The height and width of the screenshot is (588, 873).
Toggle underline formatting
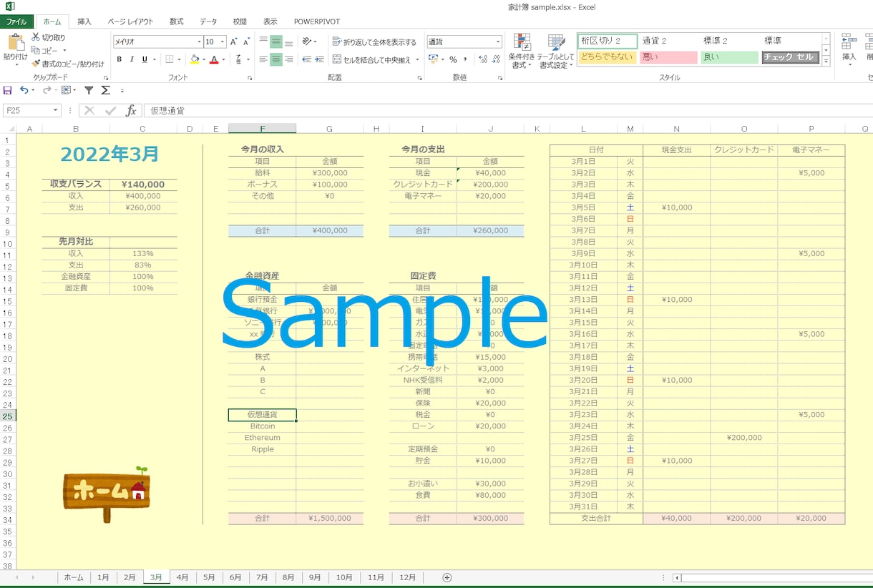[x=145, y=59]
